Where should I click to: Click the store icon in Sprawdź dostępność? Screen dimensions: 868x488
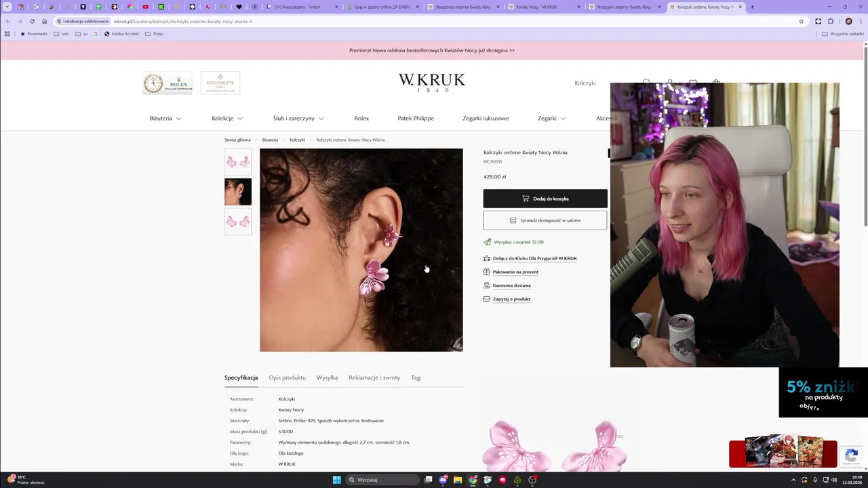[513, 220]
